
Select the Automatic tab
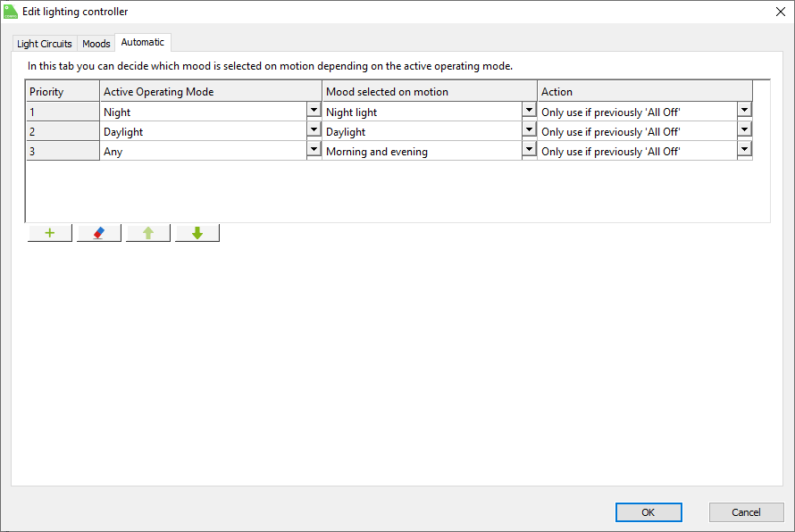143,42
